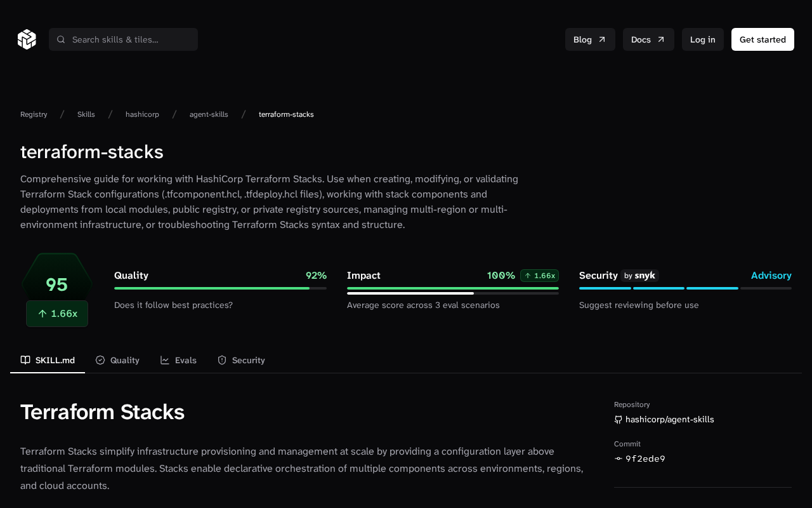Click terraform-stacks breadcrumb item
812x508 pixels.
[x=286, y=114]
